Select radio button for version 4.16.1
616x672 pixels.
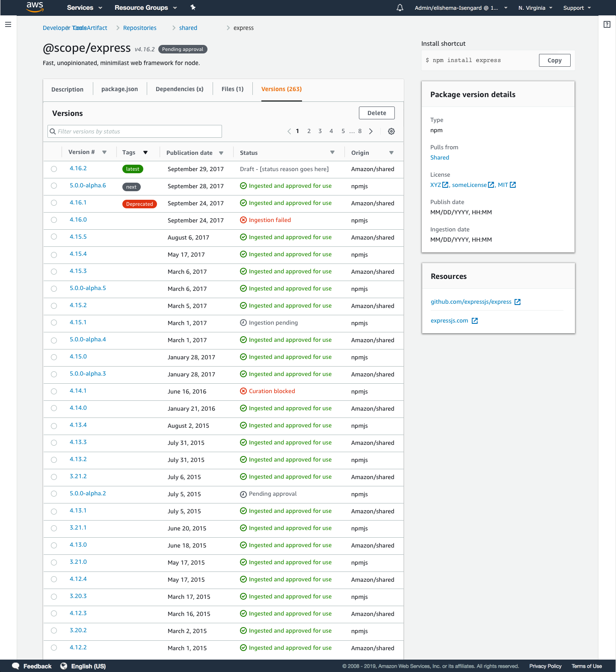click(x=54, y=203)
